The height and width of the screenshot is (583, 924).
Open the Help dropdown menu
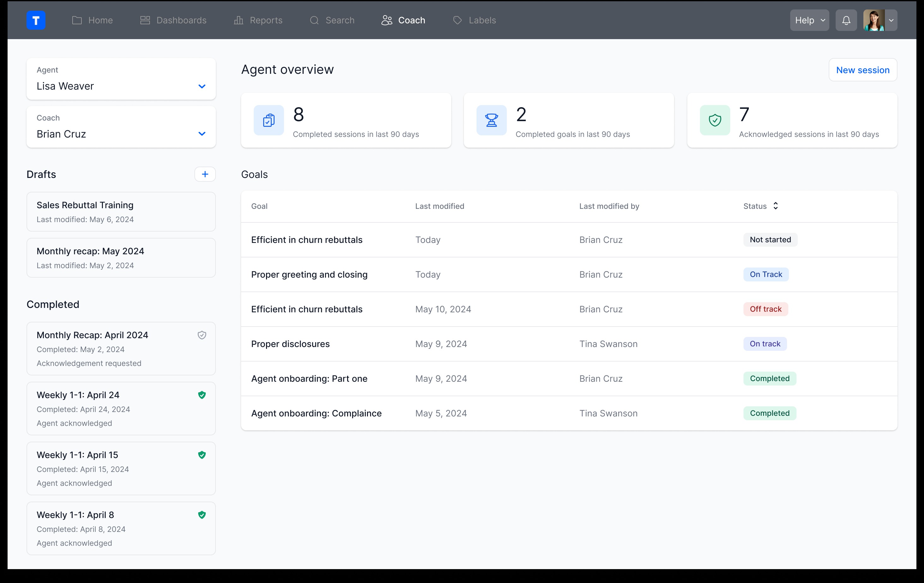click(809, 20)
